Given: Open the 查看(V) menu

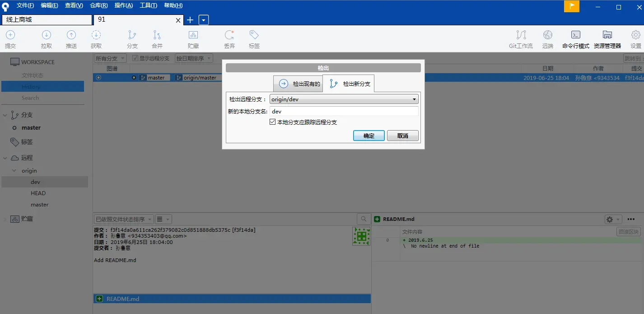Looking at the screenshot, I should tap(74, 5).
